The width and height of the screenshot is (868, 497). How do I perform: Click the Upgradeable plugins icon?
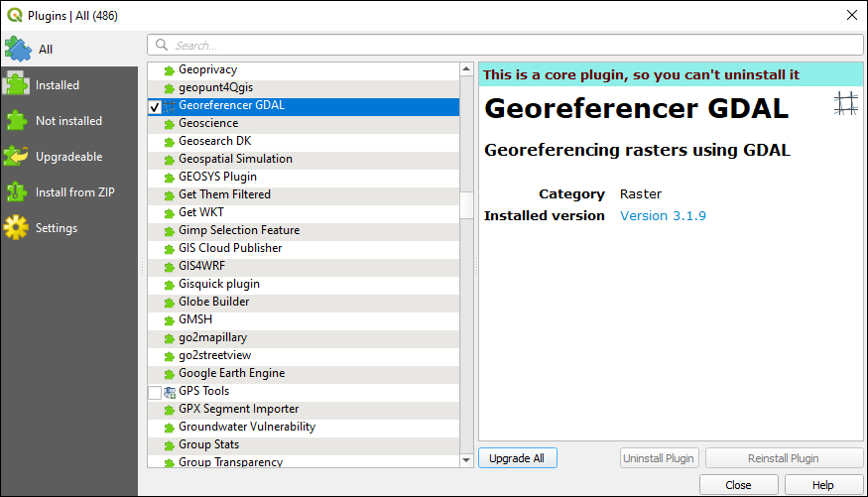pyautogui.click(x=16, y=156)
